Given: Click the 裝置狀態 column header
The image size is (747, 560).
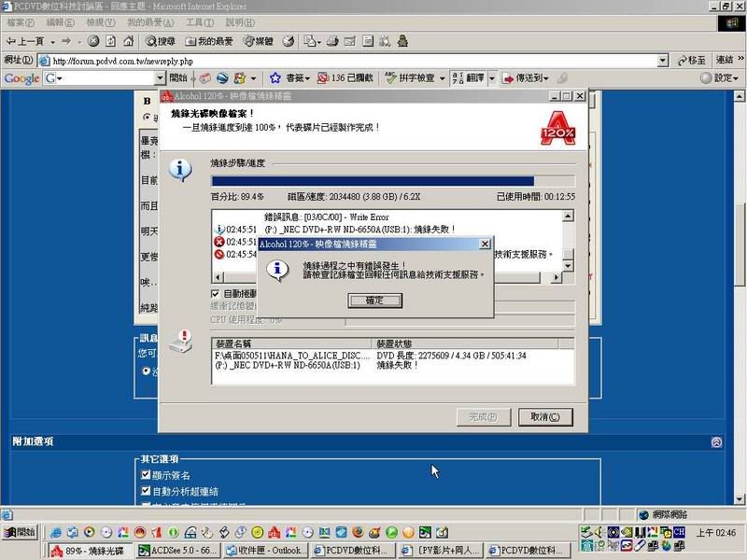Looking at the screenshot, I should (465, 343).
